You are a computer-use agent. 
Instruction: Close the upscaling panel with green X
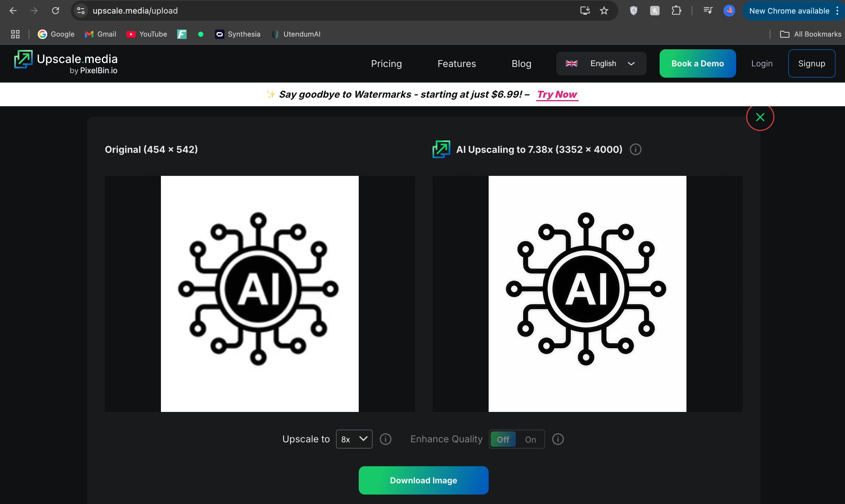[x=760, y=117]
